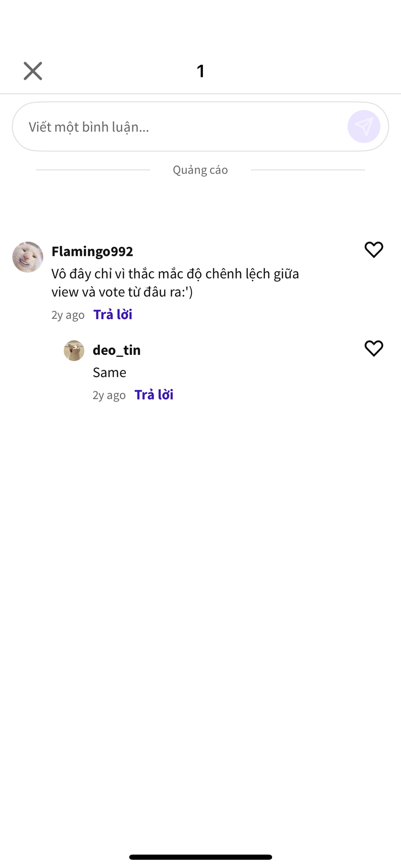Click the empty ad space below 'Quảng cáo'
Image resolution: width=401 pixels, height=868 pixels.
point(200,206)
